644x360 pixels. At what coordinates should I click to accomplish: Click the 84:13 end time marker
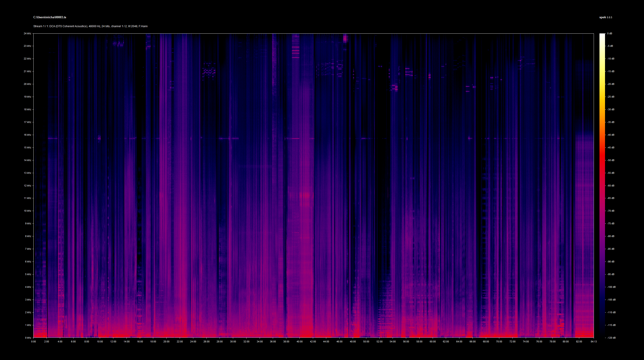pos(594,342)
